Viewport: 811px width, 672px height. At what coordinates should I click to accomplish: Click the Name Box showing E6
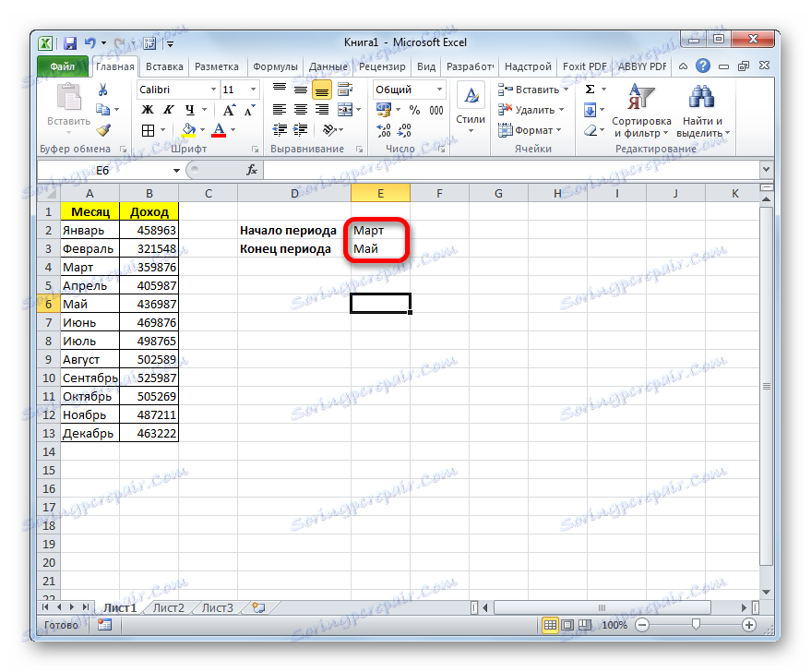coord(103,170)
